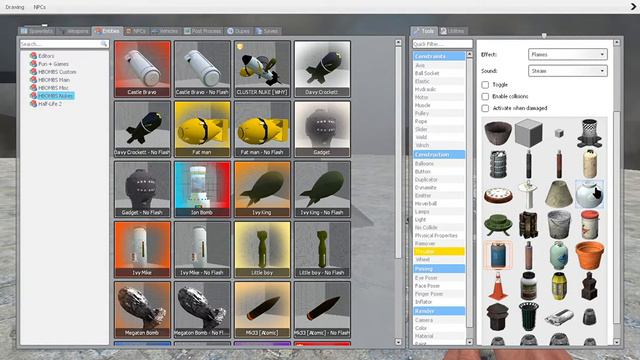640x360 pixels.
Task: Open the Sound dropdown
Action: coord(567,71)
